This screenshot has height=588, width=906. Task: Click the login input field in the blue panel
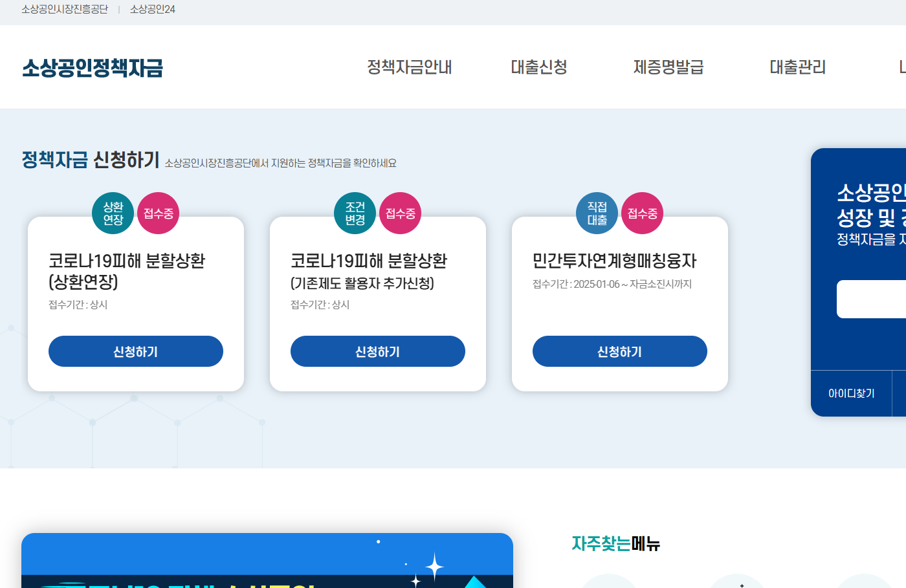(874, 299)
